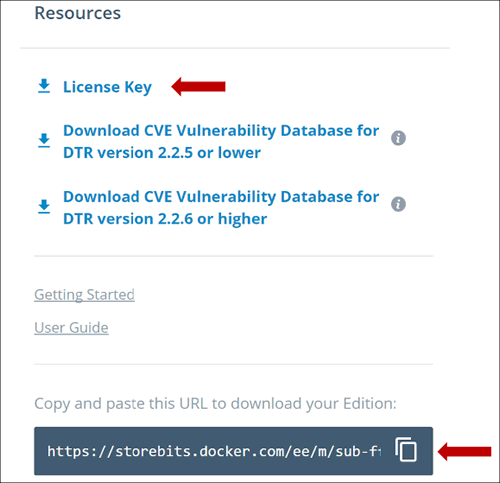Click the 'Copy and paste this URL' label
500x483 pixels.
click(215, 404)
